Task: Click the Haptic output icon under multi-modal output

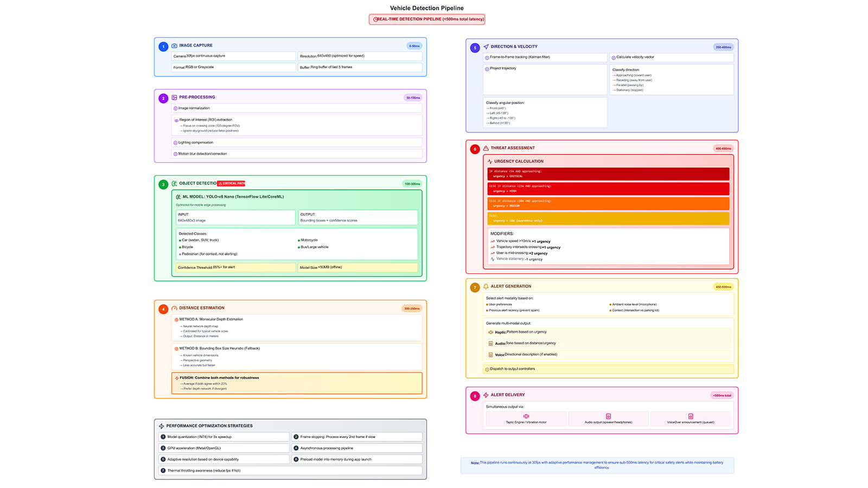Action: (491, 332)
